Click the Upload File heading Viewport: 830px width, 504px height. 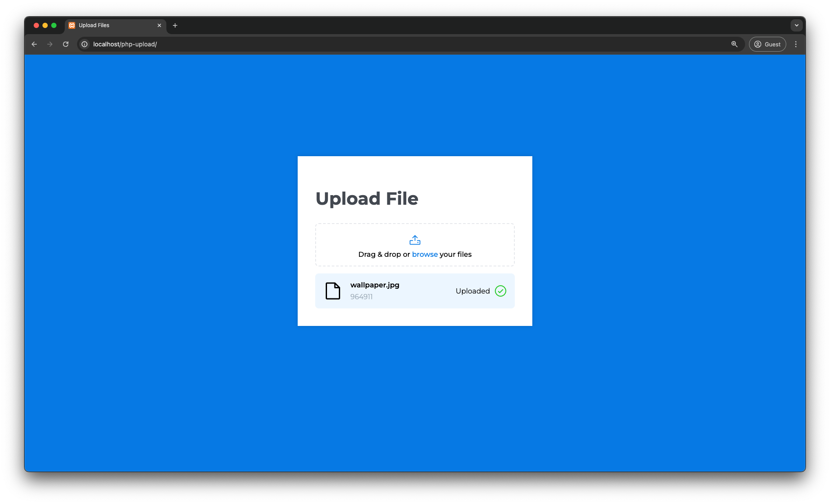pos(367,199)
